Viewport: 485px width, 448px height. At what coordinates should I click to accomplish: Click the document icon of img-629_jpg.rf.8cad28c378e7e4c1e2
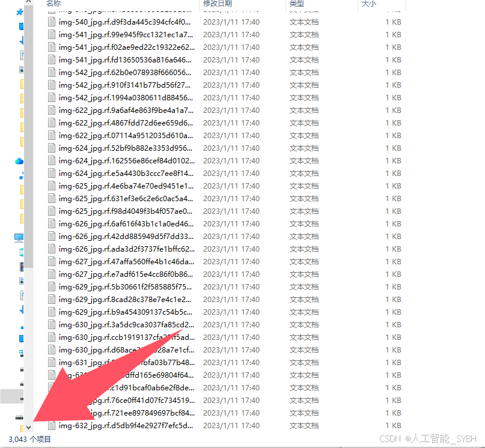click(x=52, y=300)
